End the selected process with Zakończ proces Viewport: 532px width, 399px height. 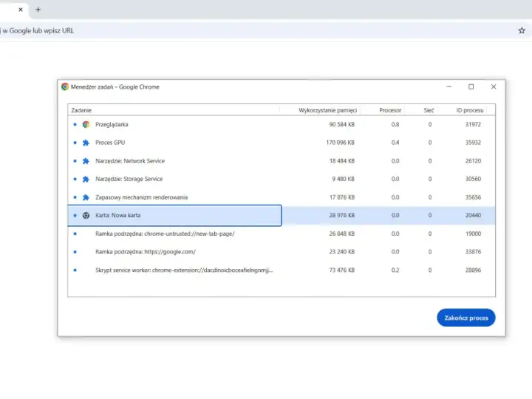coord(465,318)
